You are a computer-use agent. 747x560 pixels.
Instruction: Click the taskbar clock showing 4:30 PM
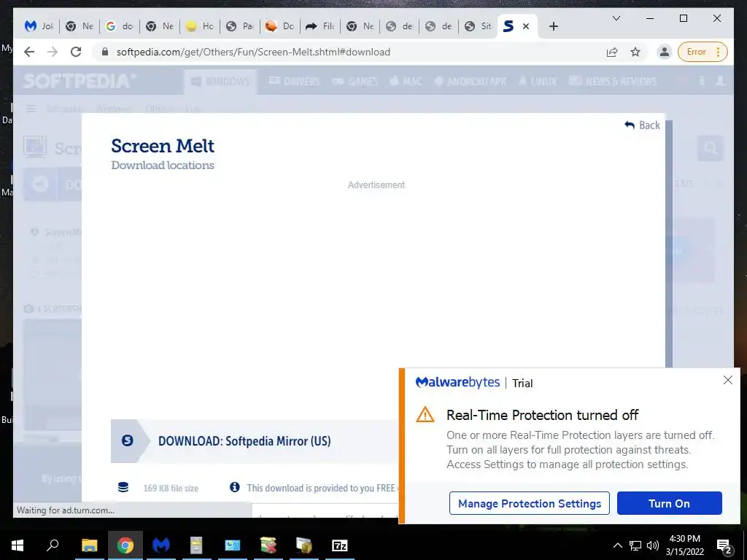pos(684,545)
